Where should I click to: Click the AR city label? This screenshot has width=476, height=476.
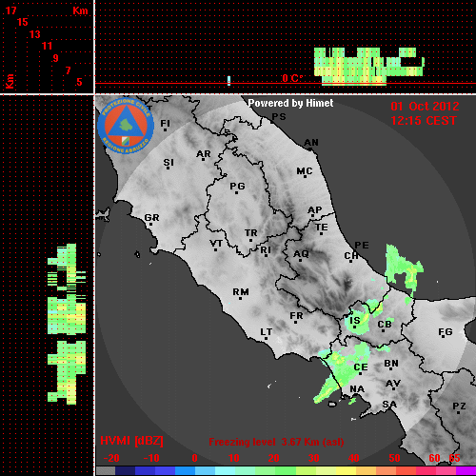coord(204,154)
